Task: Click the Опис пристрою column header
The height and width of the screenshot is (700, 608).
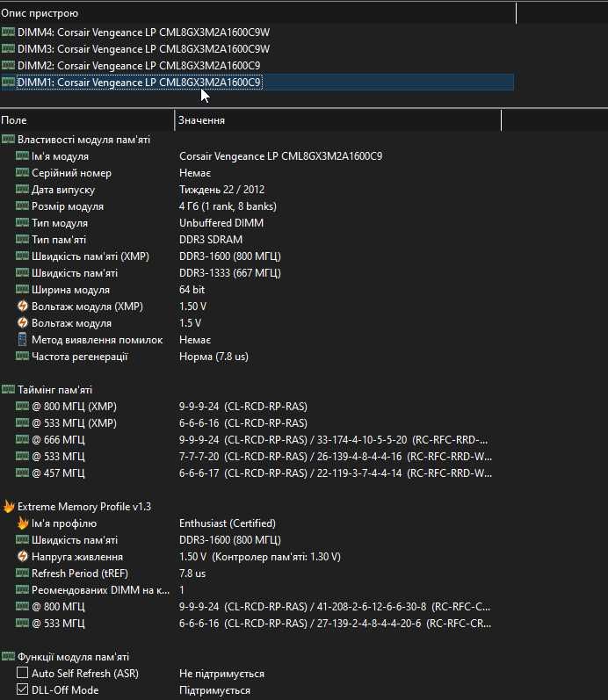Action: [x=257, y=13]
